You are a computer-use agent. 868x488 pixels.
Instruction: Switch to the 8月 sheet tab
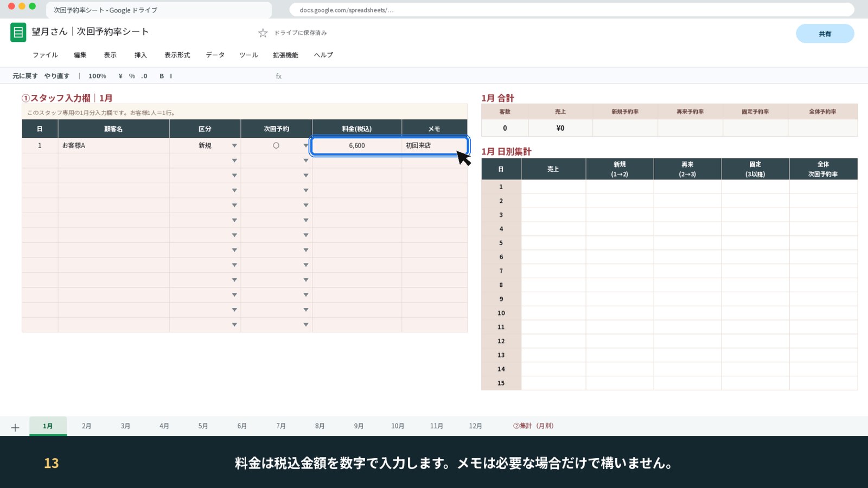click(x=320, y=426)
